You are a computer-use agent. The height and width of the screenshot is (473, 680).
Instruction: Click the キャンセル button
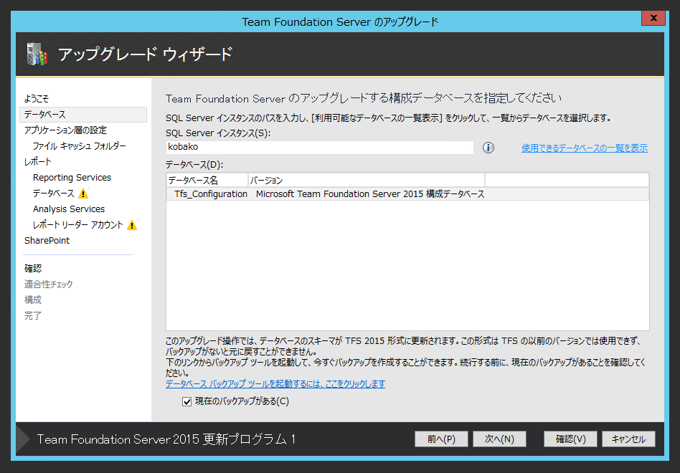click(x=628, y=439)
